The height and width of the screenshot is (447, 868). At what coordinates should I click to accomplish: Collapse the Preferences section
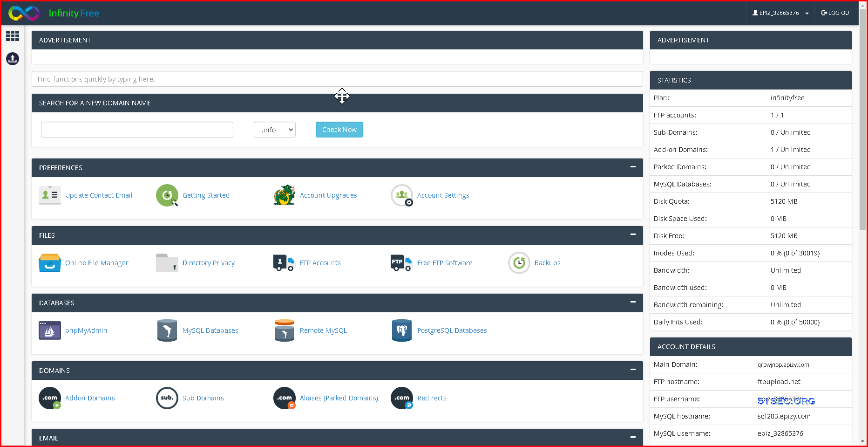[633, 167]
